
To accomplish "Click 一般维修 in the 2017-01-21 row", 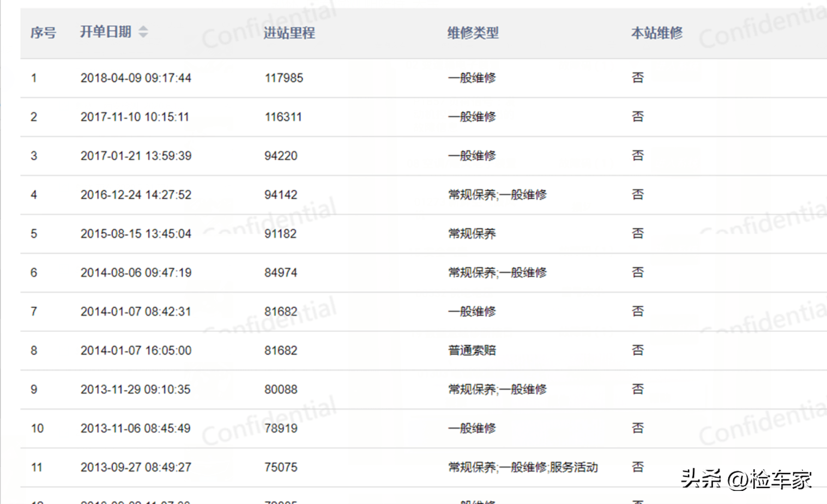I will (x=472, y=156).
